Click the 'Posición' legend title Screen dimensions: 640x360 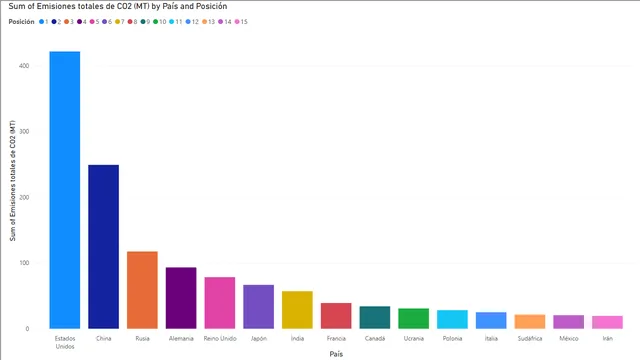click(22, 22)
